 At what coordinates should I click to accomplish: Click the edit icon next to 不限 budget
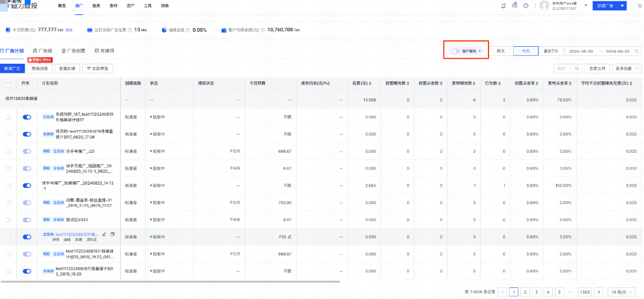tap(289, 237)
